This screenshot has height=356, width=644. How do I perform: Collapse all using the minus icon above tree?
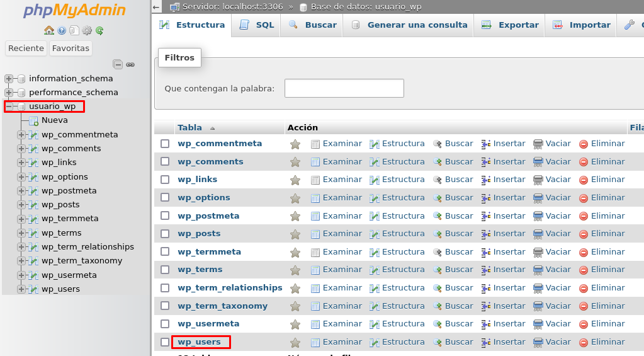point(118,64)
